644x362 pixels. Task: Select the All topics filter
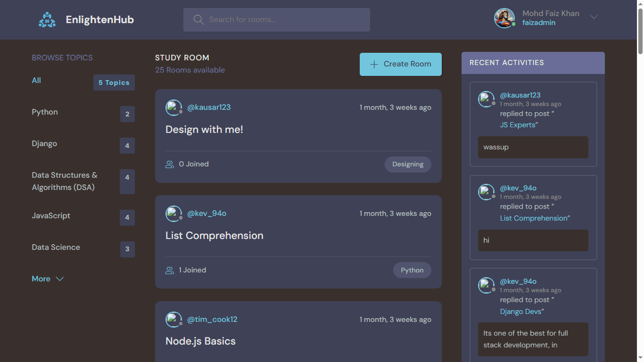click(36, 81)
